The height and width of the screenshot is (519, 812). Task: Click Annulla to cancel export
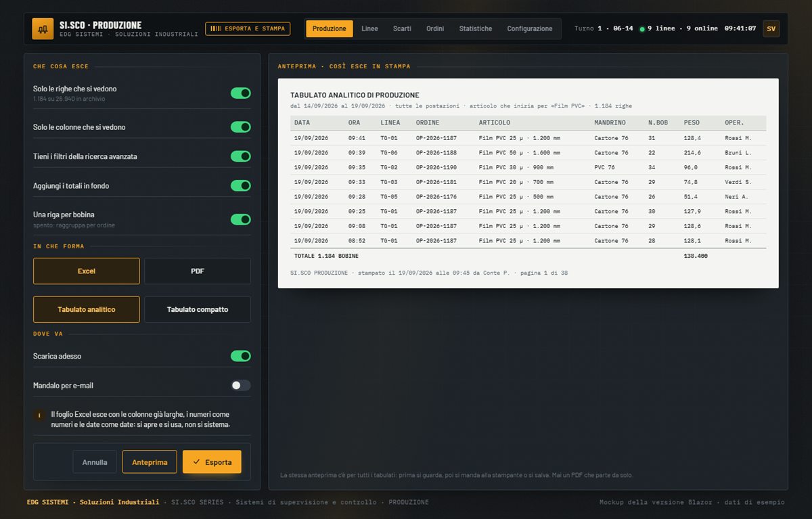click(95, 462)
